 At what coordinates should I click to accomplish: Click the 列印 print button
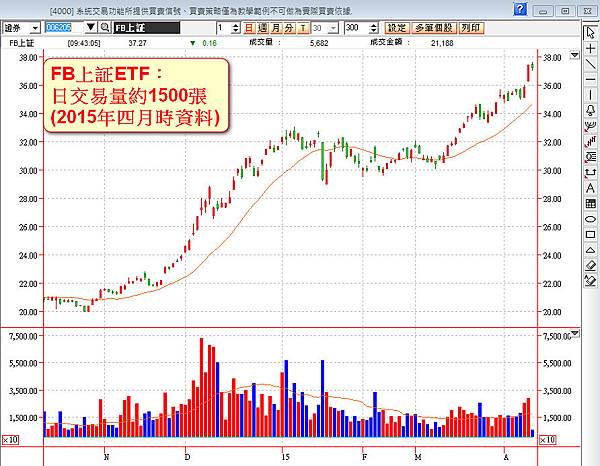click(x=471, y=28)
